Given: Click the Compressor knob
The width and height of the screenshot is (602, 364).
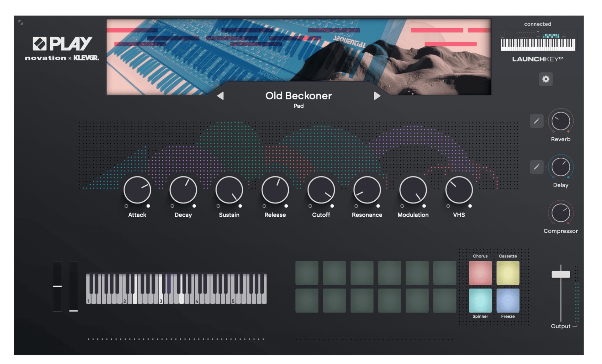Looking at the screenshot, I should point(560,213).
